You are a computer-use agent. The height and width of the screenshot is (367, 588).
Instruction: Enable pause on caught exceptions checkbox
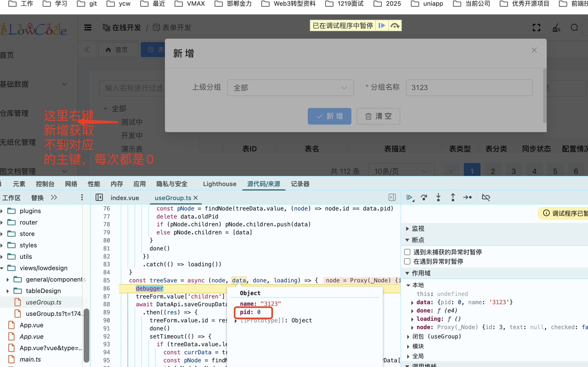tap(407, 261)
